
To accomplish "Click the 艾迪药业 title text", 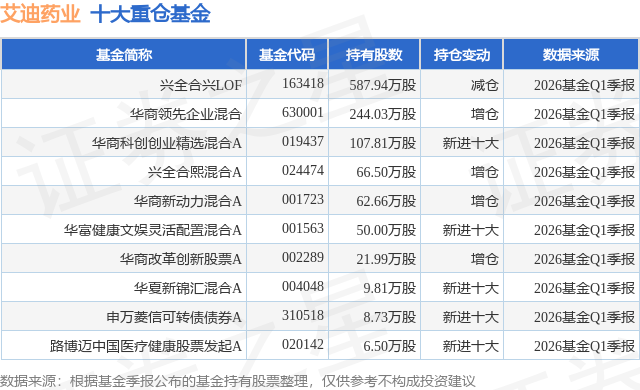I will click(x=40, y=13).
